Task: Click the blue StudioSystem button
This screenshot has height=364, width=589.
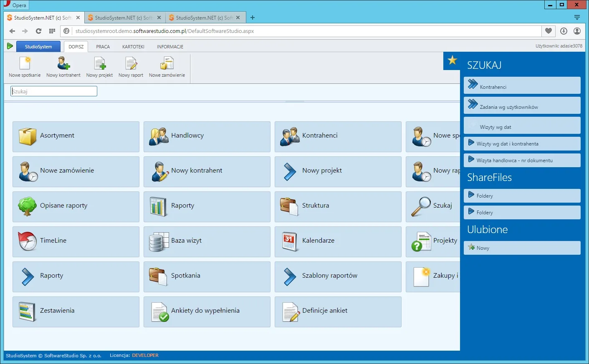Action: pyautogui.click(x=38, y=47)
